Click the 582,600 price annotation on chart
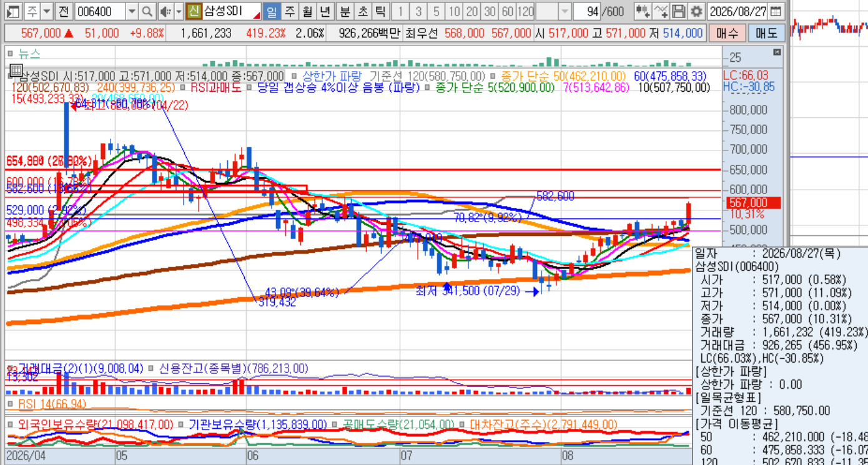Screen dimensions: 868x465 pyautogui.click(x=555, y=197)
